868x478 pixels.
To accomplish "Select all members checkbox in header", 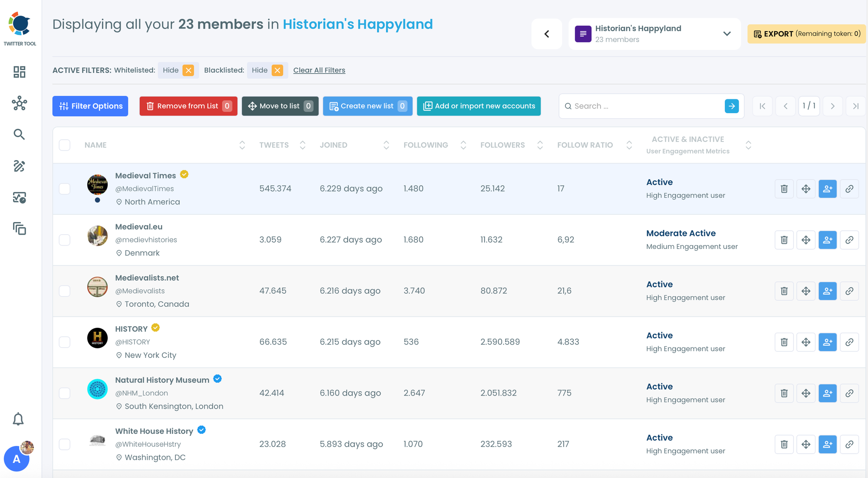I will (65, 145).
